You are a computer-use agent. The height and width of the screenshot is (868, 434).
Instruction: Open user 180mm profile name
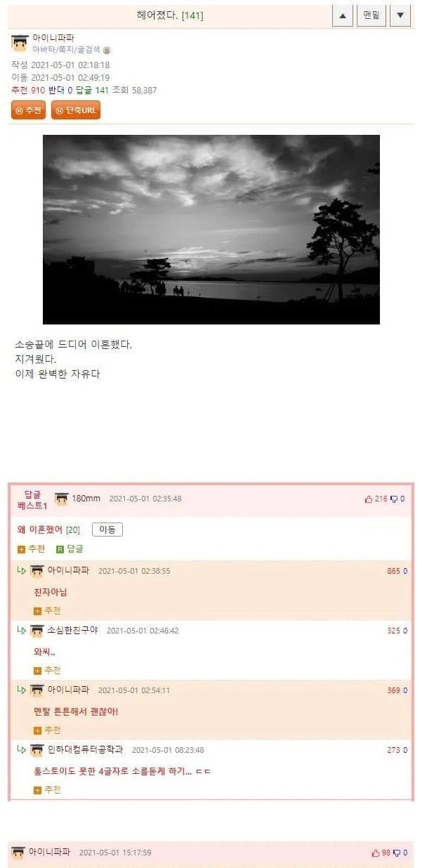pos(86,499)
